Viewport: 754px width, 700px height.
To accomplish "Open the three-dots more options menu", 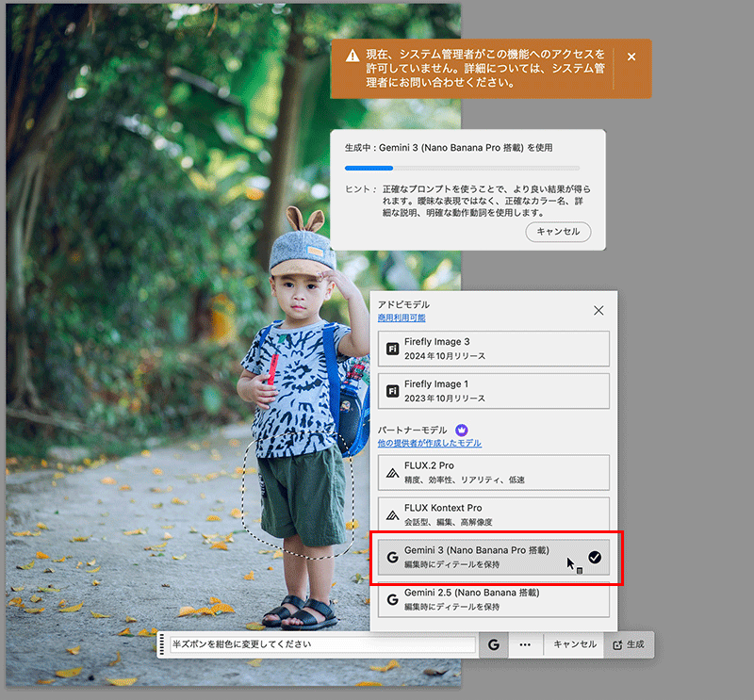I will pos(525,645).
